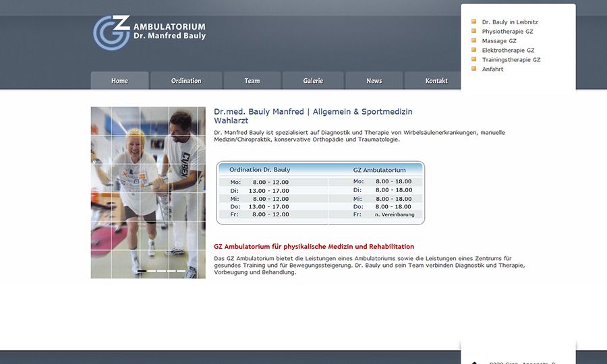Select the third slideshow indicator dash
This screenshot has width=607, height=364.
pos(161,271)
